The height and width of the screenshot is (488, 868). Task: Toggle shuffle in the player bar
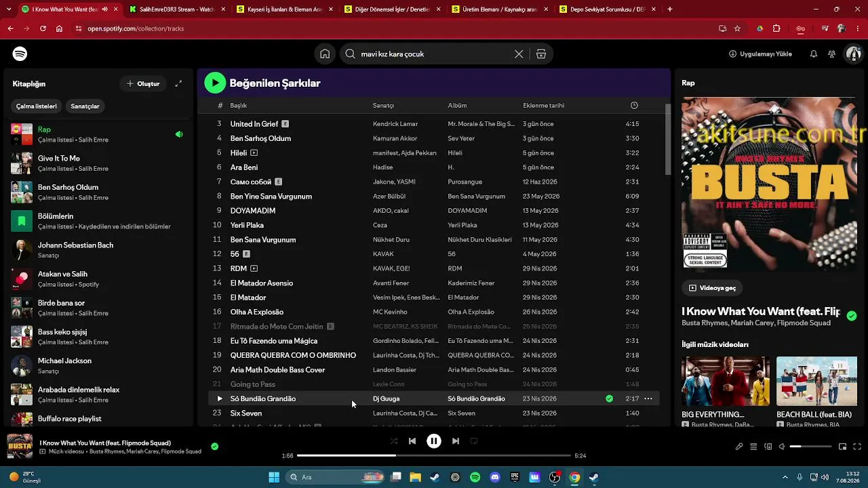tap(394, 441)
